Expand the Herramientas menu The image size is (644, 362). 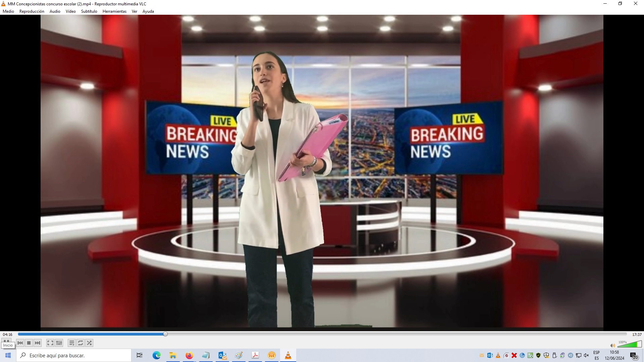coord(114,11)
